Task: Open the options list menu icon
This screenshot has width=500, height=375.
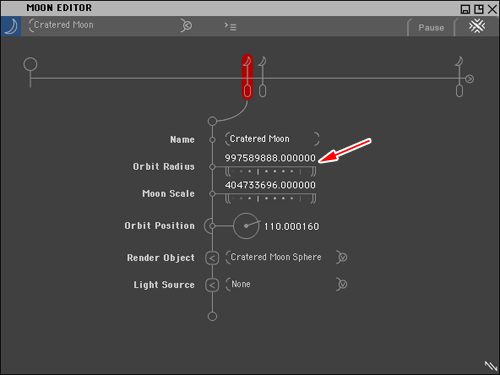Action: tap(231, 26)
